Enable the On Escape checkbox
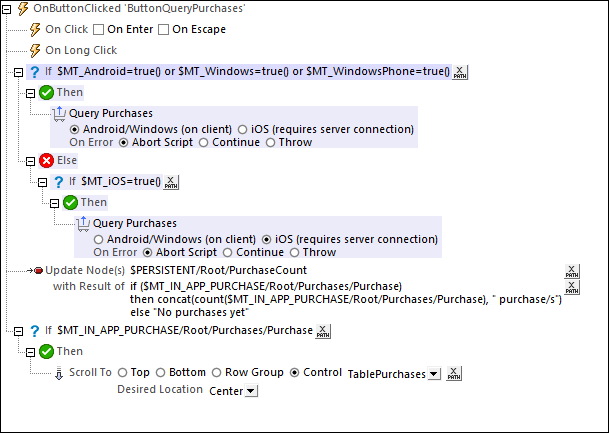Screen dimensions: 609x433 pos(164,30)
